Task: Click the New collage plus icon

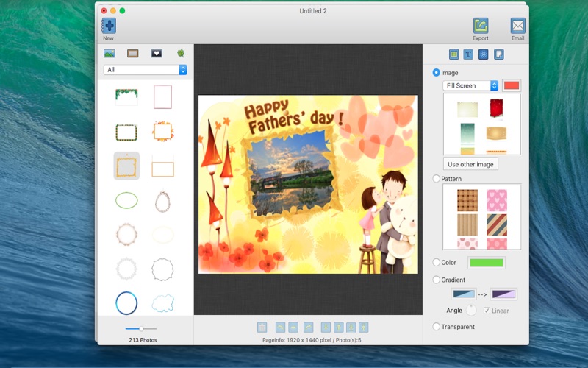Action: tap(108, 26)
